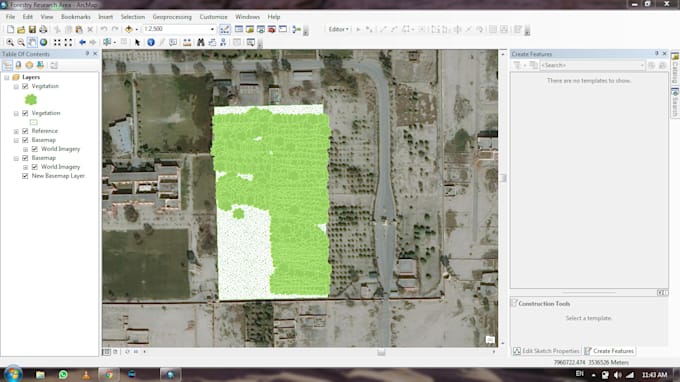The height and width of the screenshot is (382, 680).
Task: Create a new map document
Action: click(10, 29)
